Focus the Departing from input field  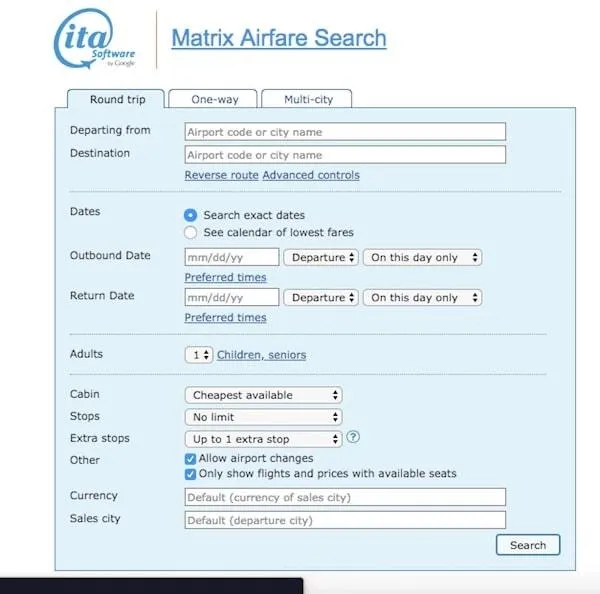point(345,132)
